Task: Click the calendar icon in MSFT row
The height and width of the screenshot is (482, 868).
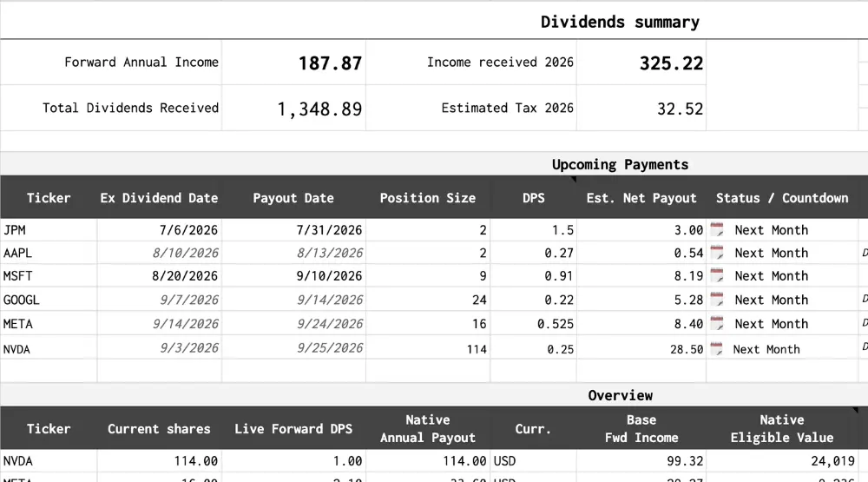Action: coord(717,275)
